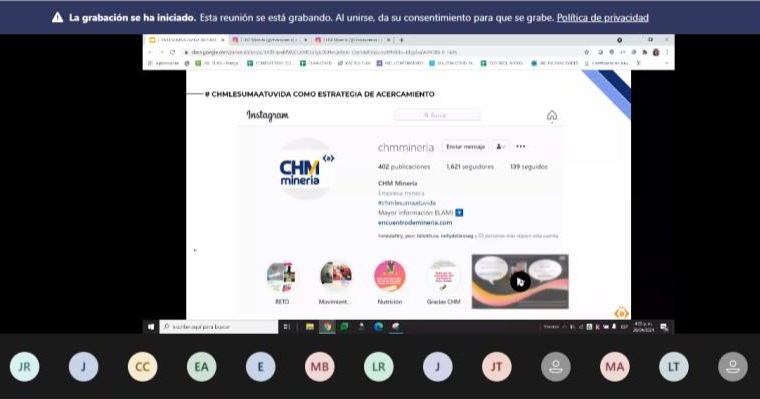
Task: Click the Enviar mensaje button
Action: 465,146
